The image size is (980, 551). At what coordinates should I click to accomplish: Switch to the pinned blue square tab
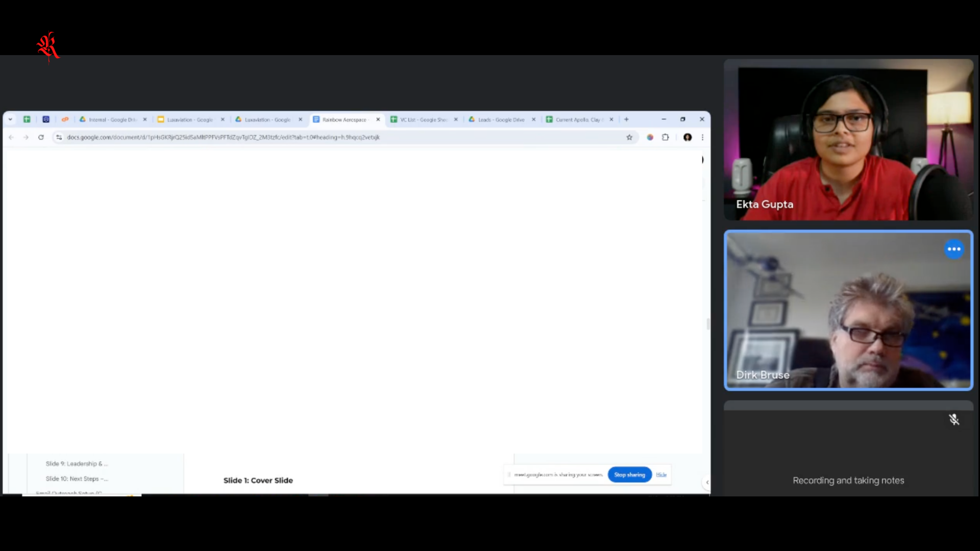pyautogui.click(x=46, y=119)
